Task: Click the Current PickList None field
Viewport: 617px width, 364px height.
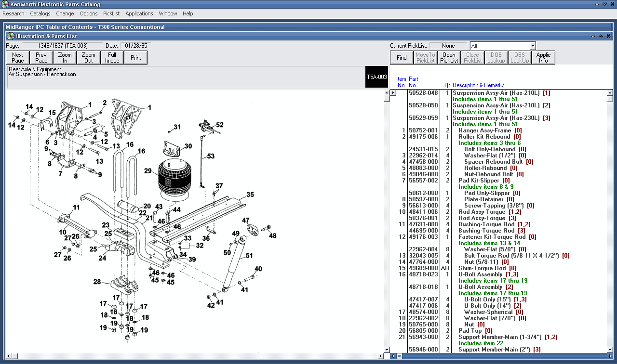Action: [448, 46]
